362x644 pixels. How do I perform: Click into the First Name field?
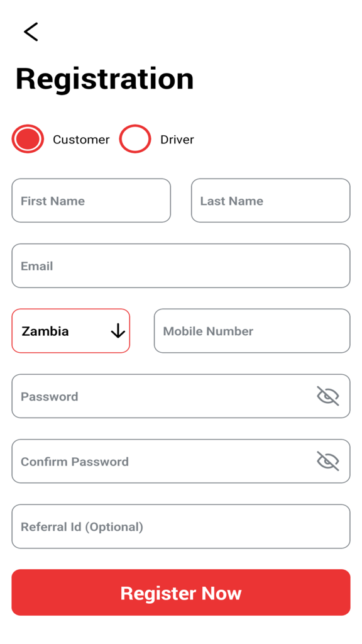click(90, 200)
